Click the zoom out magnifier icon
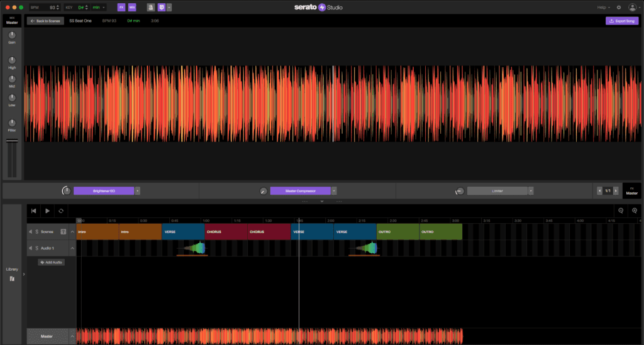Viewport: 644px width, 345px height. (x=621, y=211)
